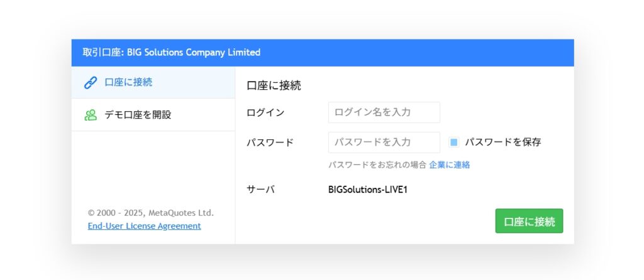Image resolution: width=644 pixels, height=280 pixels.
Task: Click the ログイン field label
Action: [x=265, y=112]
